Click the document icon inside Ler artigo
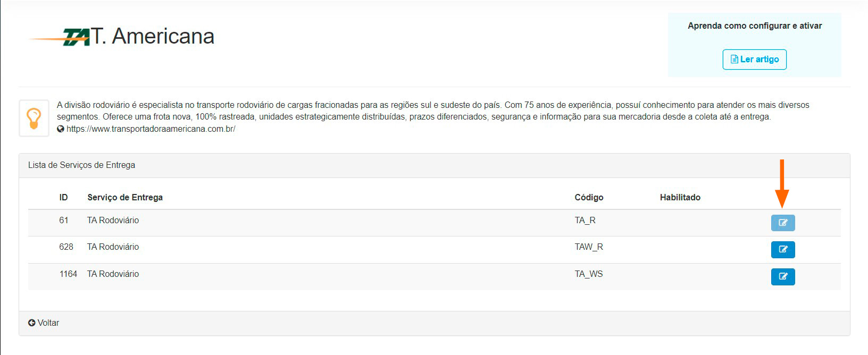The height and width of the screenshot is (355, 868). coord(735,60)
